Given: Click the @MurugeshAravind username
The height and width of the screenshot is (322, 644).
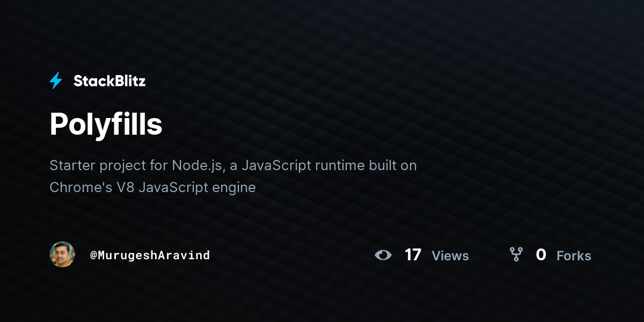Looking at the screenshot, I should point(150,255).
